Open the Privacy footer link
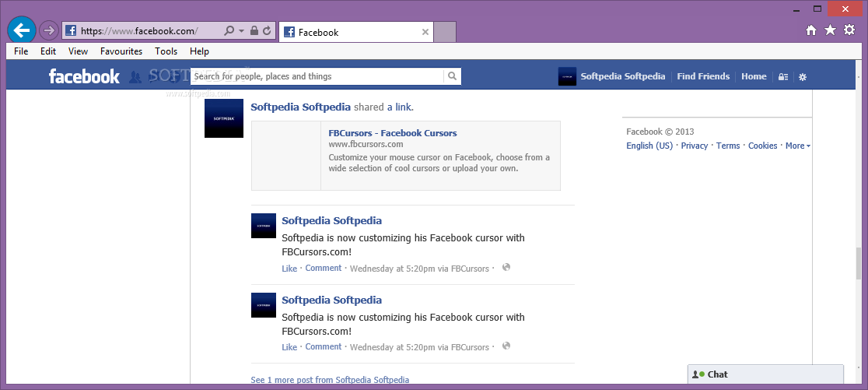Image resolution: width=868 pixels, height=390 pixels. (695, 146)
